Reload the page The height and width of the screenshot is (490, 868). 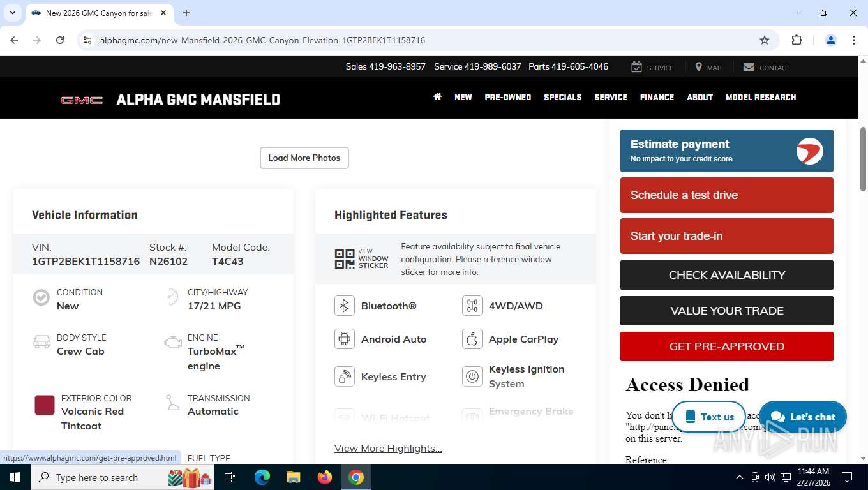click(x=60, y=40)
